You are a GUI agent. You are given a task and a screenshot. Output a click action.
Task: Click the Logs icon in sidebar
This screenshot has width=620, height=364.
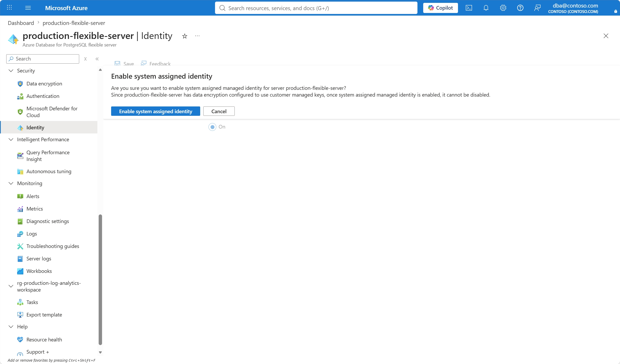[x=20, y=234]
